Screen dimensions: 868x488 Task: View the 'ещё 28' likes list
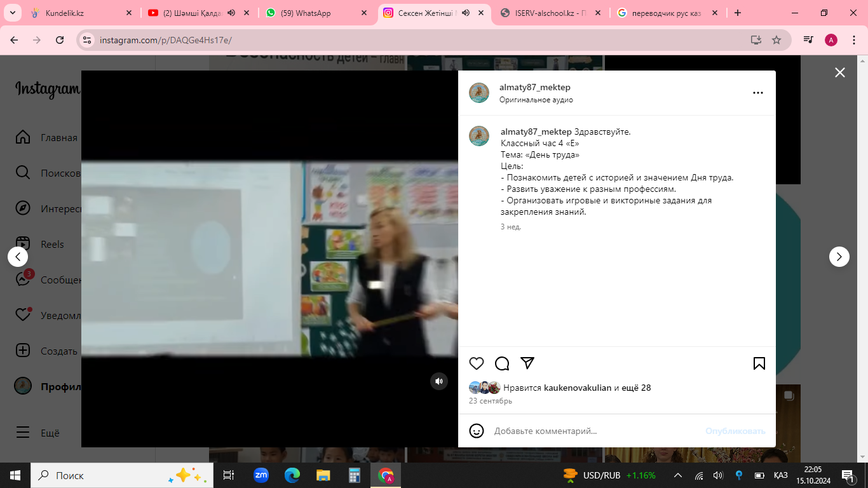tap(637, 388)
